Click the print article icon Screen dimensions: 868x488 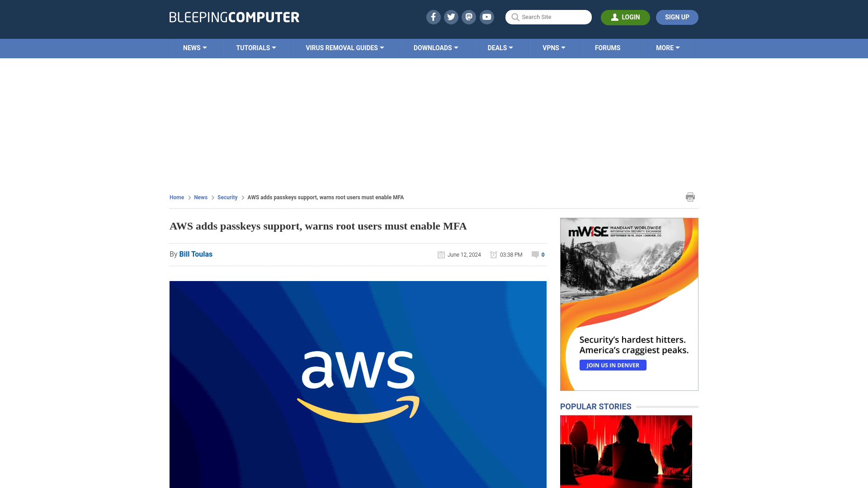click(690, 197)
